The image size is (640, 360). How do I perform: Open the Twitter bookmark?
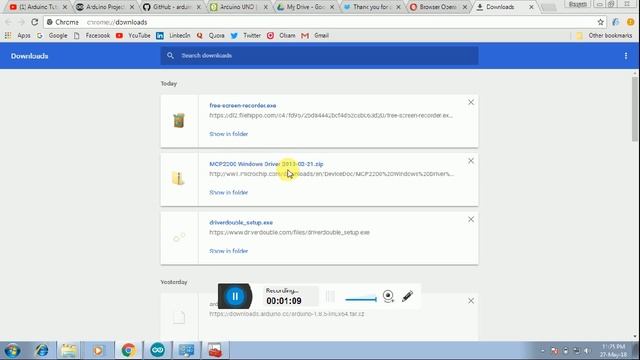click(x=246, y=36)
